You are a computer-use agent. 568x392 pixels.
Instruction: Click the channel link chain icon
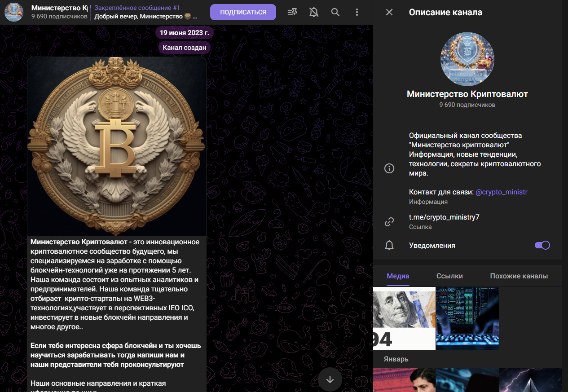click(389, 222)
